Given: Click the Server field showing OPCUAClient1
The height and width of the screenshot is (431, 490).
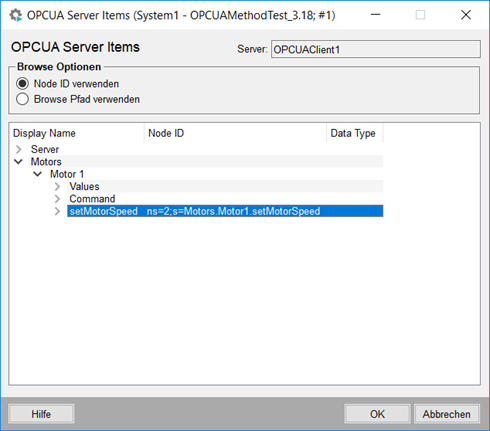Looking at the screenshot, I should (376, 49).
